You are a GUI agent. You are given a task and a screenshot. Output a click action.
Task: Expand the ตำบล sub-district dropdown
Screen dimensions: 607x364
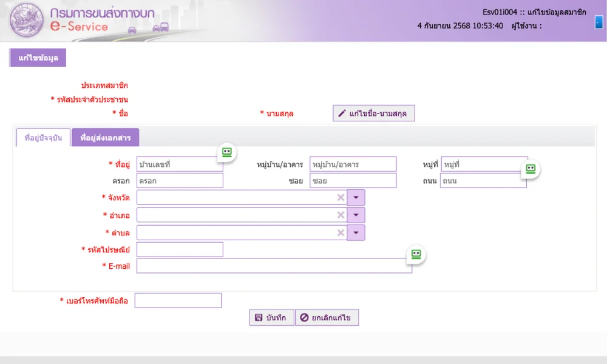pos(356,232)
